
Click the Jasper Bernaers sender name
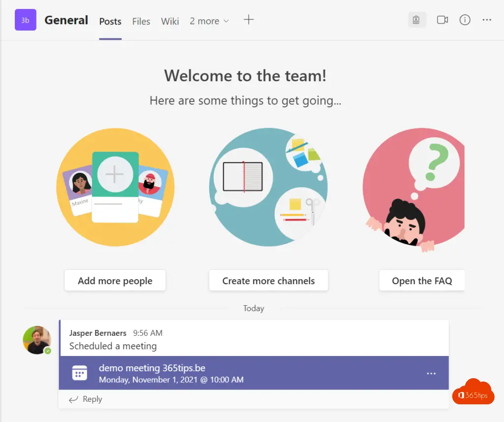coord(98,333)
